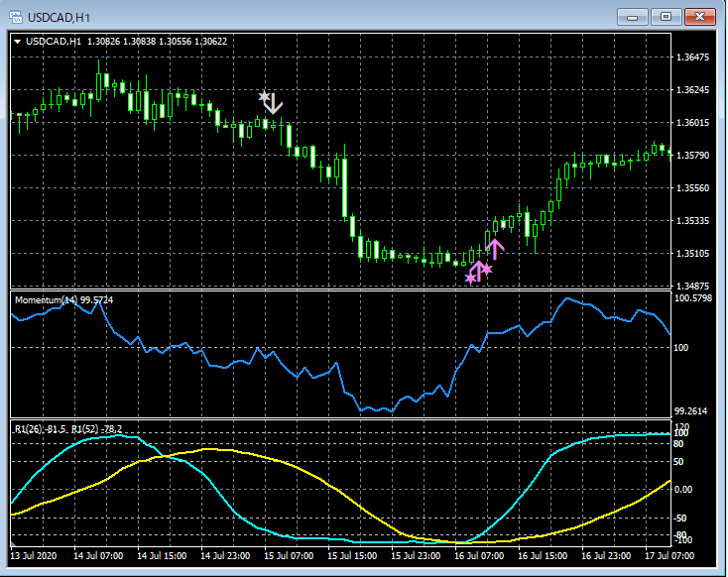Close the USDCAD,H1 chart window
This screenshot has height=577, width=728.
[x=700, y=17]
